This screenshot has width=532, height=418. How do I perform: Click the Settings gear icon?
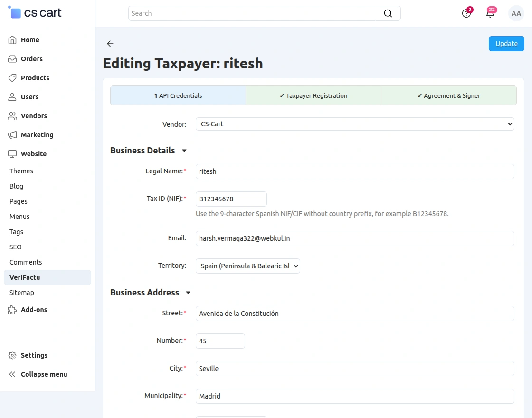tap(12, 355)
